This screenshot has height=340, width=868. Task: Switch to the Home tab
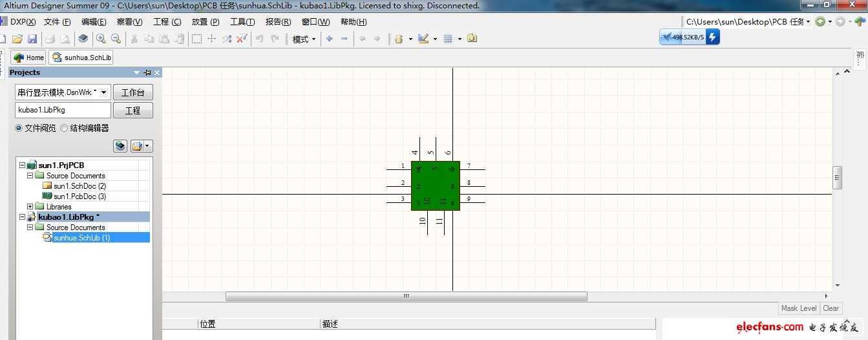[x=28, y=58]
